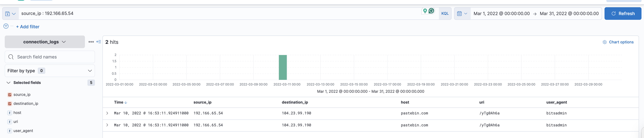
Task: Click the Time column sort arrow
Action: click(x=126, y=102)
